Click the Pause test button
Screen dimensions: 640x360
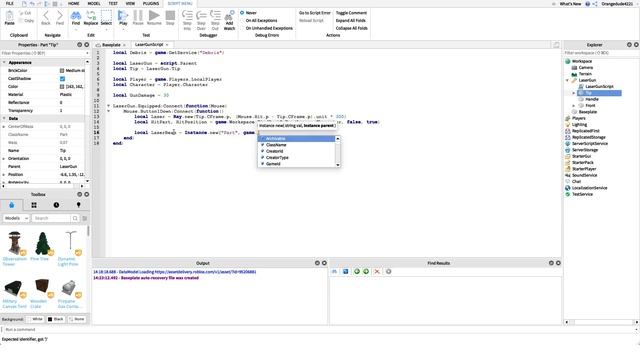click(138, 16)
